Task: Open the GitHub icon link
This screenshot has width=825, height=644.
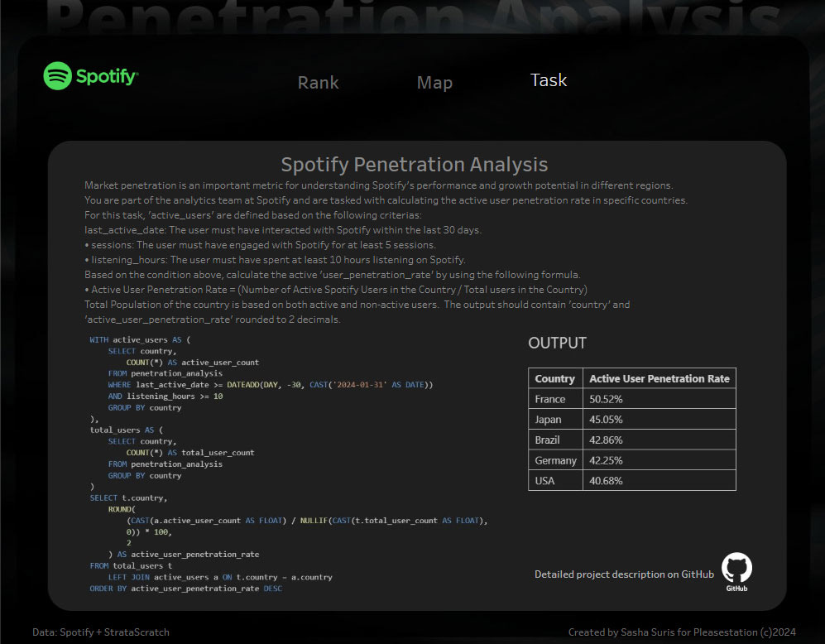Action: pos(736,572)
